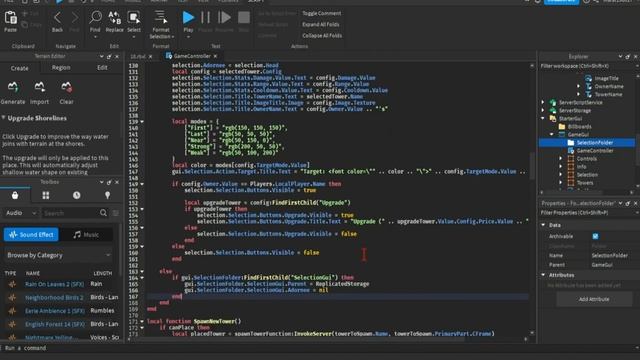This screenshot has width=640, height=360.
Task: Switch to the 18.rbxl tab
Action: 138,56
